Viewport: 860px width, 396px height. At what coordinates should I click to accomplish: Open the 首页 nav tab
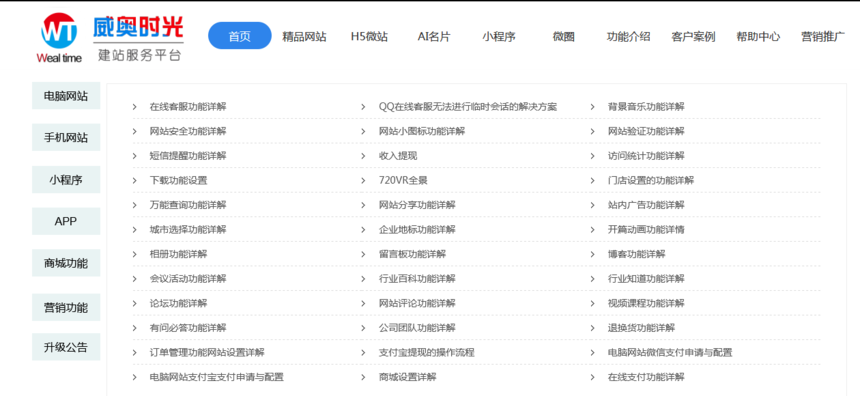(240, 36)
